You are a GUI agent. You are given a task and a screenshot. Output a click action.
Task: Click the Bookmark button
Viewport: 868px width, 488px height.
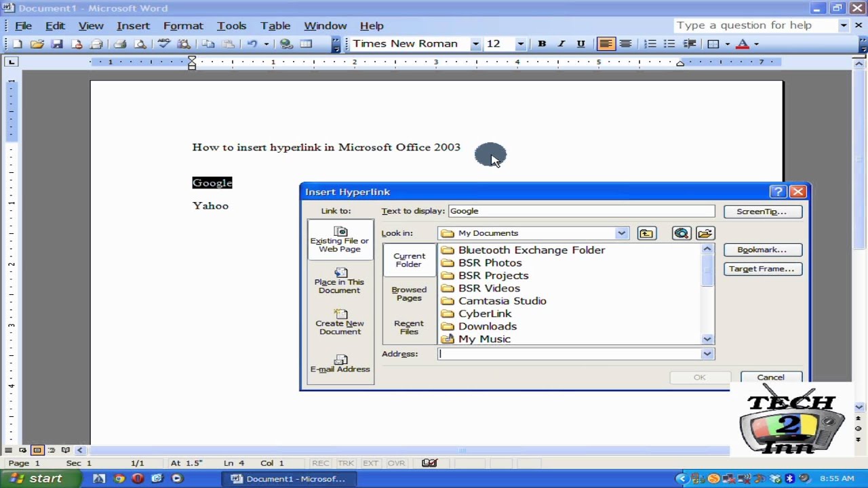762,250
